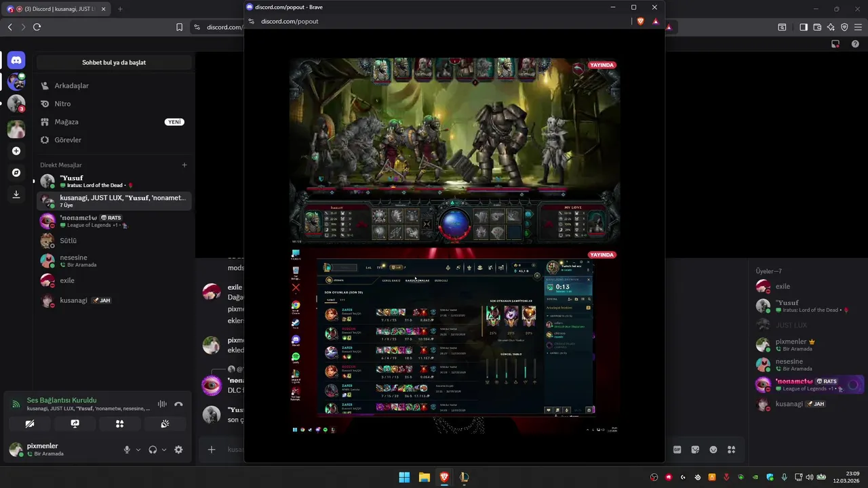Open Brave Wallet icon in toolbar
This screenshot has height=488, width=868.
tap(817, 27)
